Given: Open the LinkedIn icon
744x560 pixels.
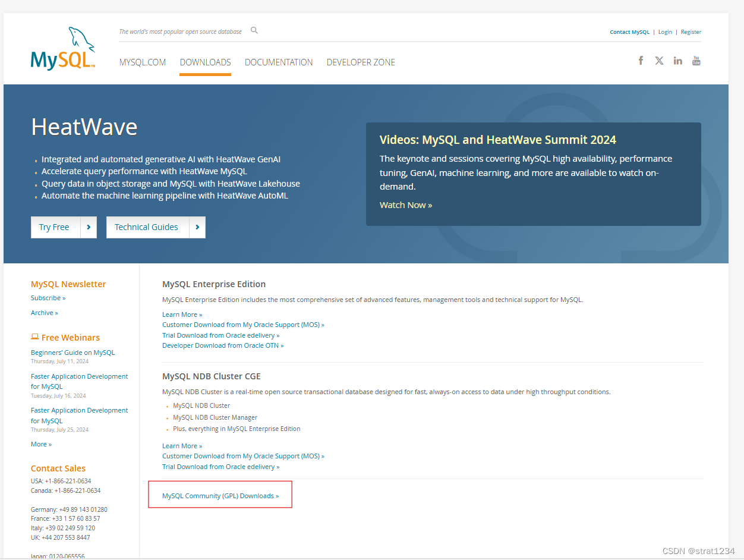Looking at the screenshot, I should 677,61.
